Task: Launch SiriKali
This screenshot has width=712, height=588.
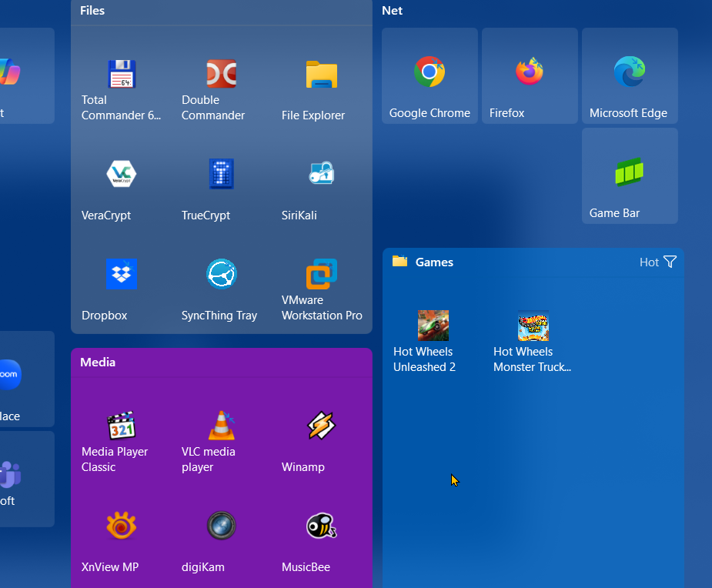Action: pyautogui.click(x=322, y=186)
